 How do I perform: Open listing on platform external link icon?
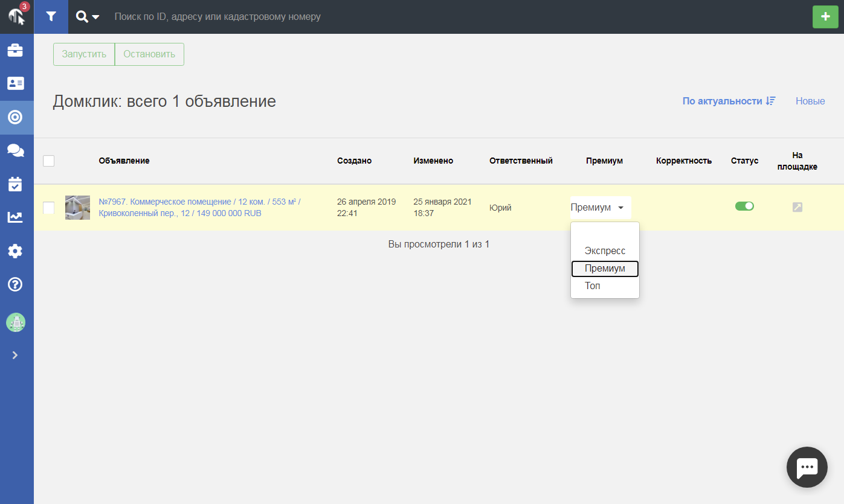[x=797, y=207]
